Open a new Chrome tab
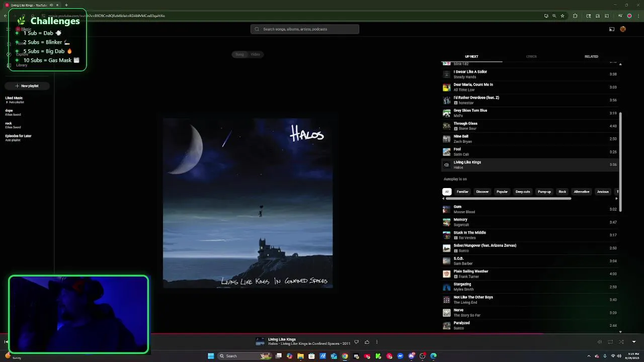 66,5
